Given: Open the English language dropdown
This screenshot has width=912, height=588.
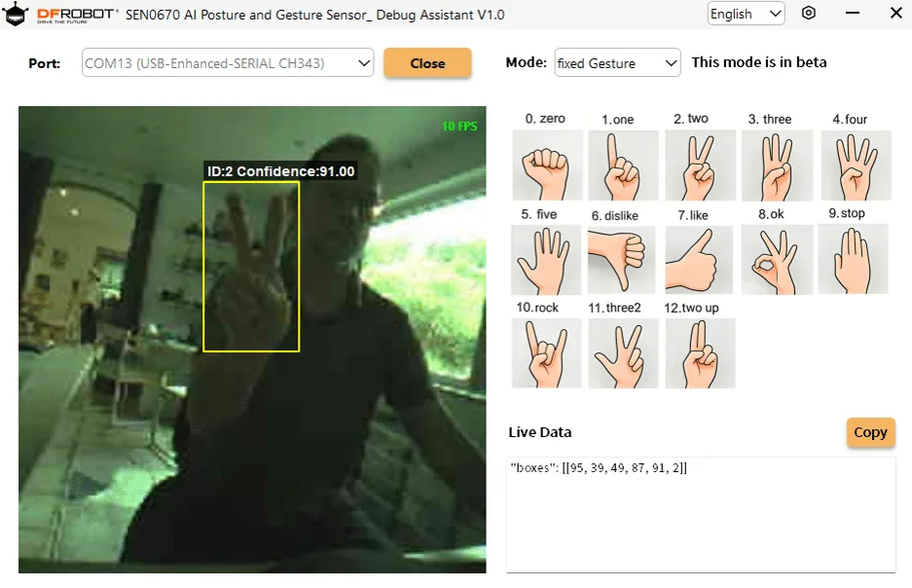Looking at the screenshot, I should point(747,14).
